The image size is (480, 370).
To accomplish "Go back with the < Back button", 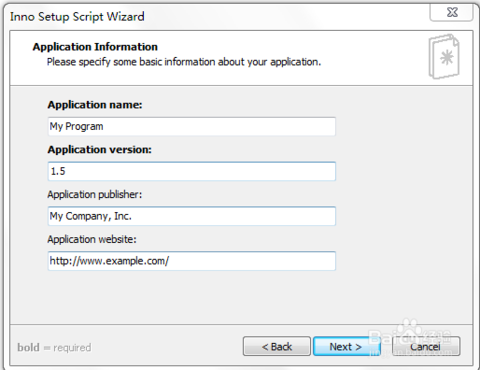I will click(x=277, y=347).
